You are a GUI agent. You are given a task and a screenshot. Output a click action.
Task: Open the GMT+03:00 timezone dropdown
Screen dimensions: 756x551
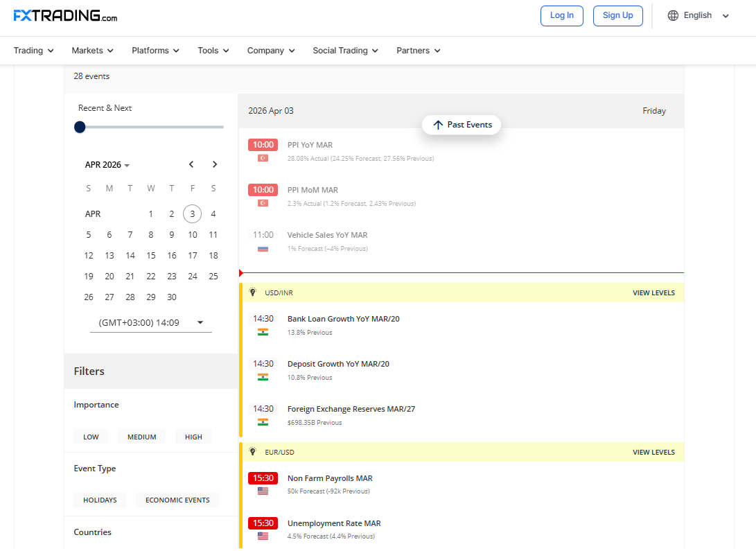coord(151,322)
